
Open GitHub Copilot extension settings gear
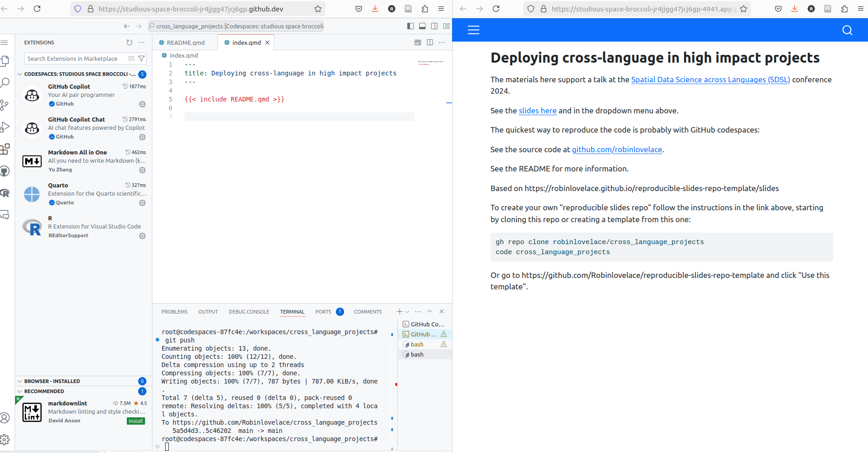point(142,104)
